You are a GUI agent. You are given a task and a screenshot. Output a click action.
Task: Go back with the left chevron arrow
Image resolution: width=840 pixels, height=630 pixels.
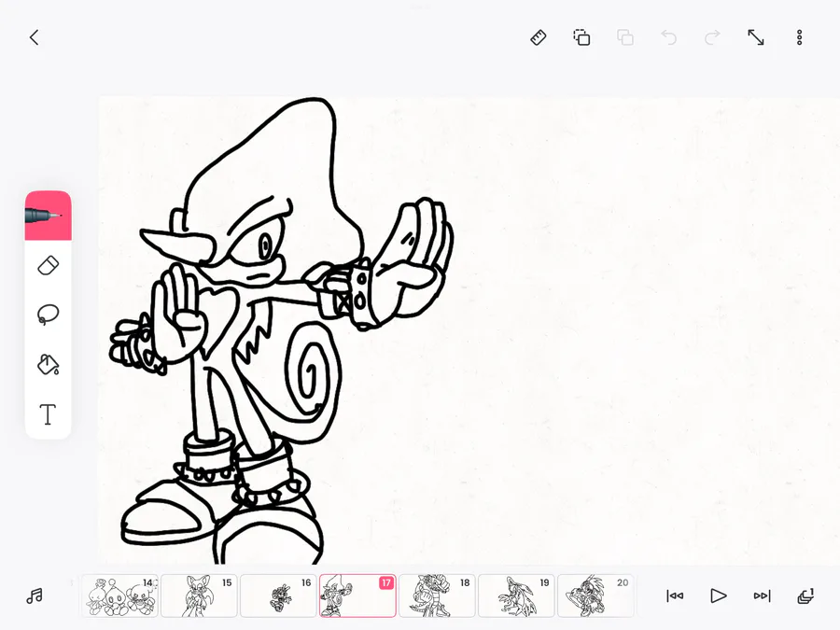[x=35, y=37]
